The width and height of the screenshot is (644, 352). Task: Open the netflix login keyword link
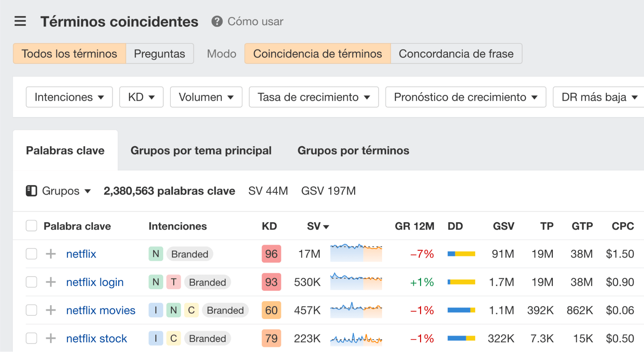95,282
